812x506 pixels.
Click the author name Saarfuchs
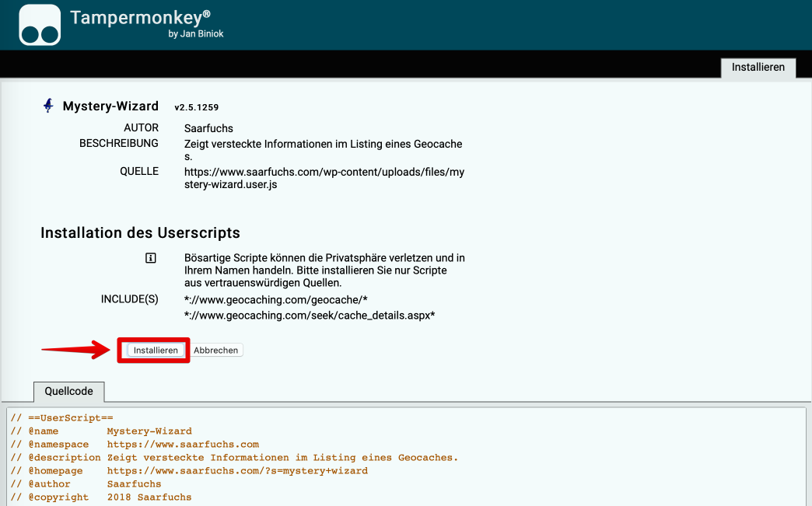[x=208, y=128]
